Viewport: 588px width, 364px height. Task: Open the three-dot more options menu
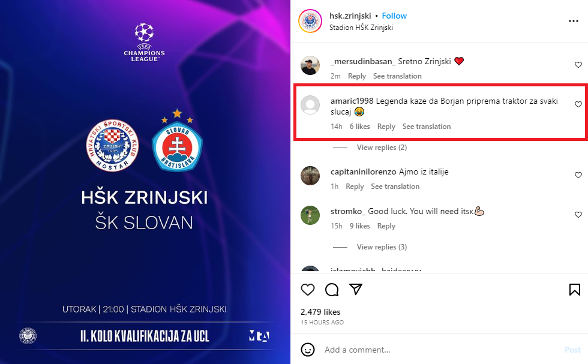tap(574, 21)
